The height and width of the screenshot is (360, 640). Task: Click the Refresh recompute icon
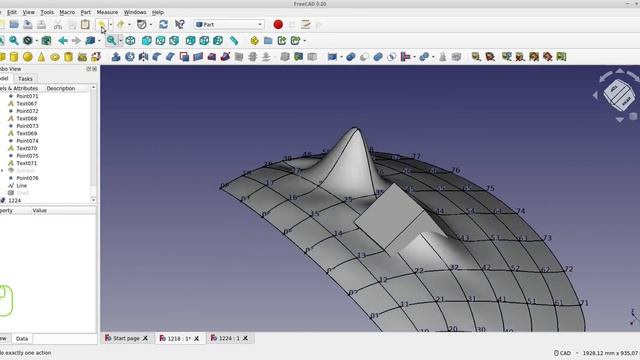pyautogui.click(x=164, y=24)
